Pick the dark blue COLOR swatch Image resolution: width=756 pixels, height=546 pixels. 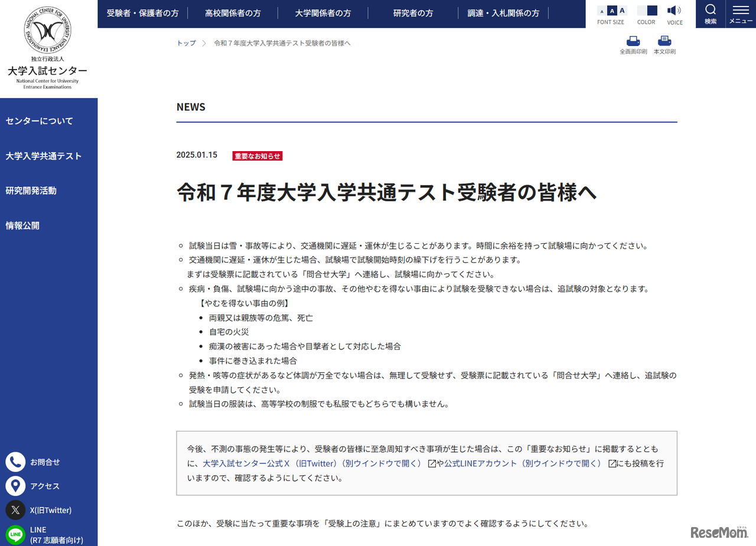click(652, 10)
